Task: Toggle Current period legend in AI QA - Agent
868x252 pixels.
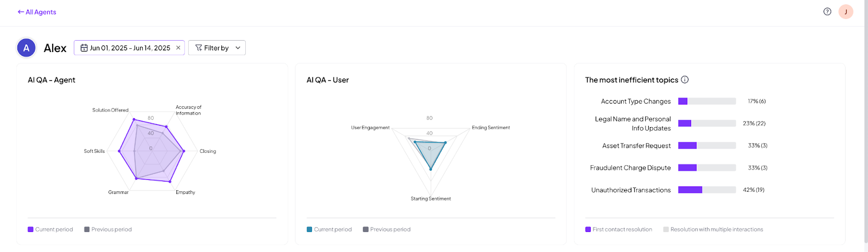Action: tap(50, 229)
